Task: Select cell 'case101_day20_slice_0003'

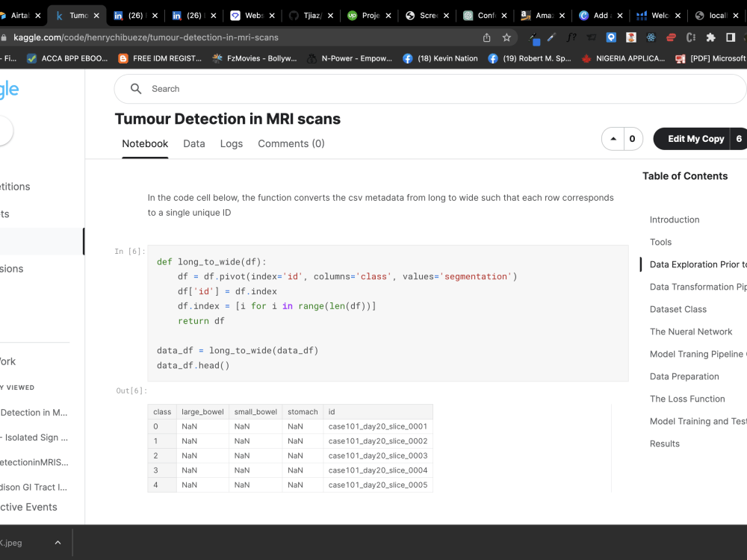Action: pyautogui.click(x=378, y=455)
